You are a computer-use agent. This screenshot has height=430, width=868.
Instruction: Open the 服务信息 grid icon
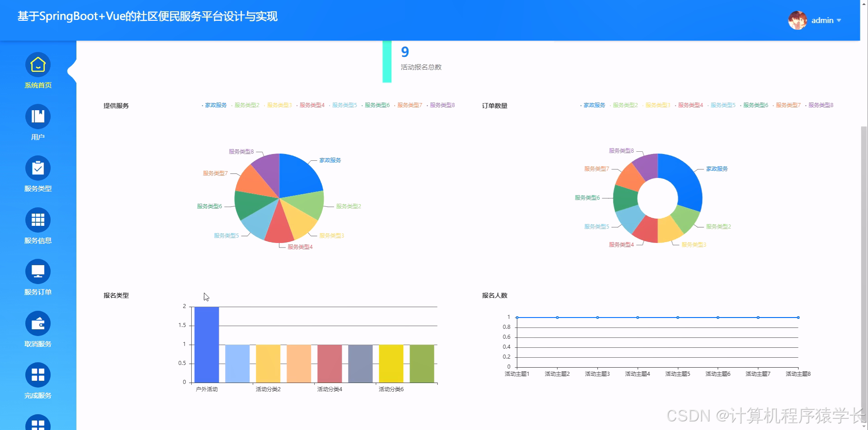pyautogui.click(x=38, y=220)
